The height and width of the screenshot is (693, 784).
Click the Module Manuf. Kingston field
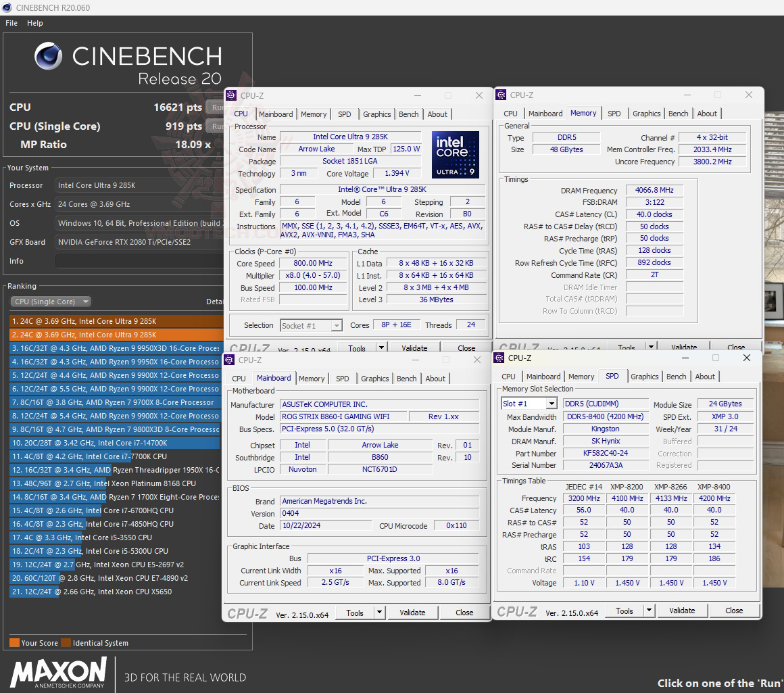[606, 429]
